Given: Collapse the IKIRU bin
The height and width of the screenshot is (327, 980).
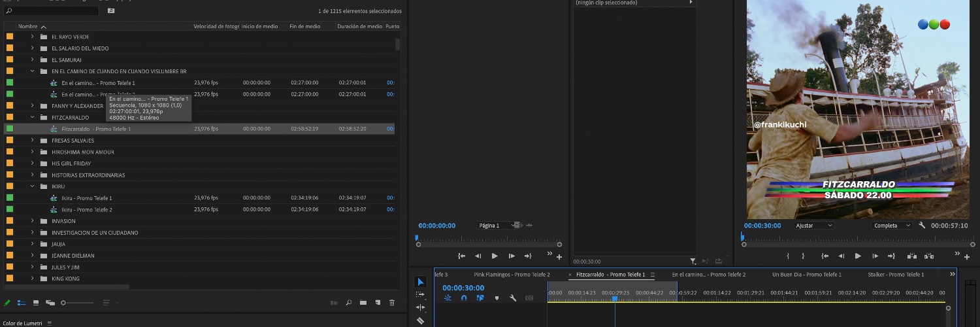Looking at the screenshot, I should [32, 186].
